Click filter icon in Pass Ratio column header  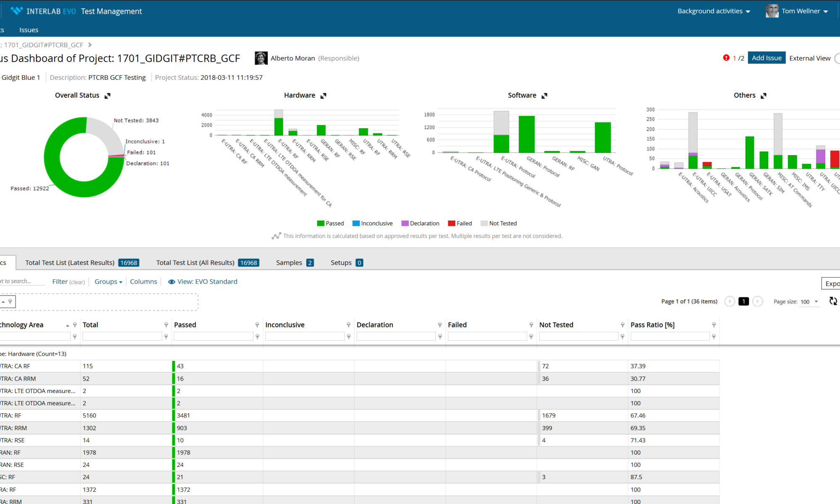(714, 325)
